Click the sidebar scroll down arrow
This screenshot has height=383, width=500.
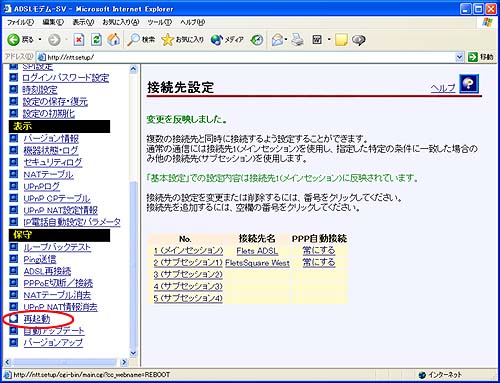(133, 353)
